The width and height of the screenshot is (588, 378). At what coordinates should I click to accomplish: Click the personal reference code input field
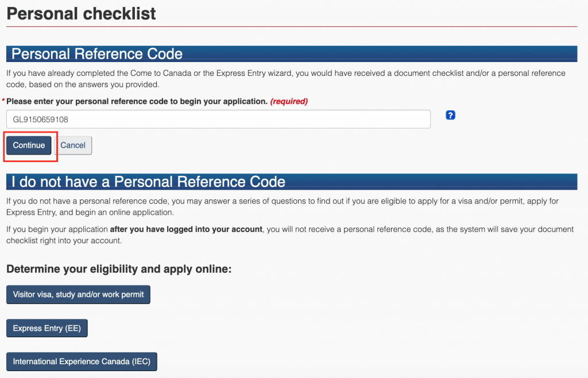coord(218,119)
